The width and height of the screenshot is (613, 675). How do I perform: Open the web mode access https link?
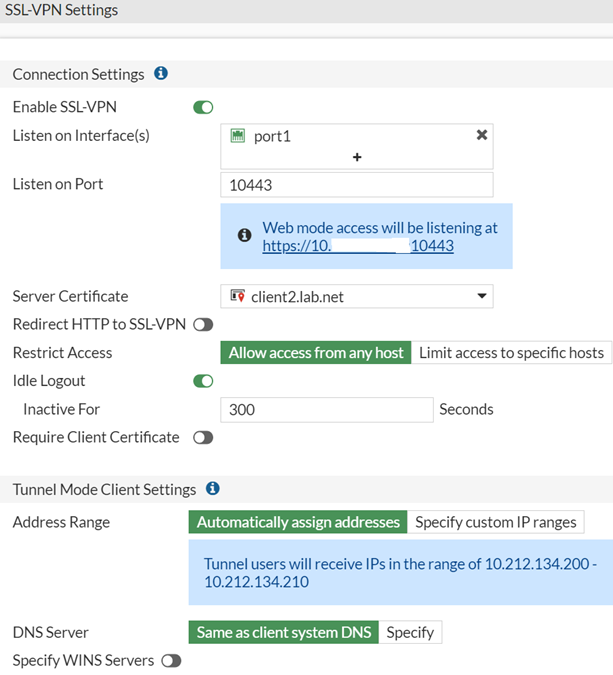coord(357,245)
